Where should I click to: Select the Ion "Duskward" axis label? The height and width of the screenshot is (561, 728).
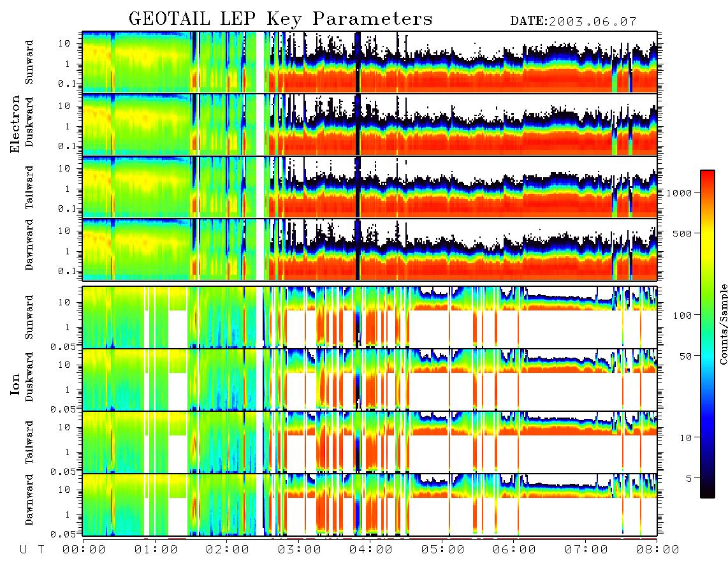pos(29,377)
